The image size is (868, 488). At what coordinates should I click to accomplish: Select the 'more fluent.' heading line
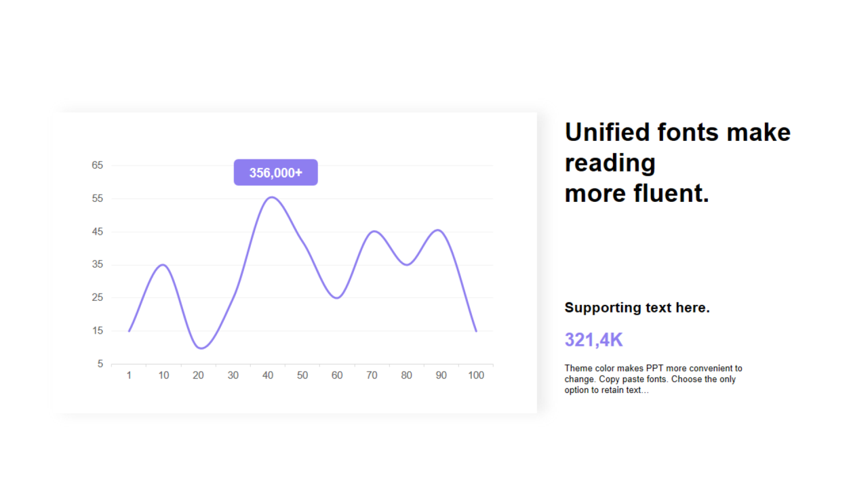click(x=637, y=193)
